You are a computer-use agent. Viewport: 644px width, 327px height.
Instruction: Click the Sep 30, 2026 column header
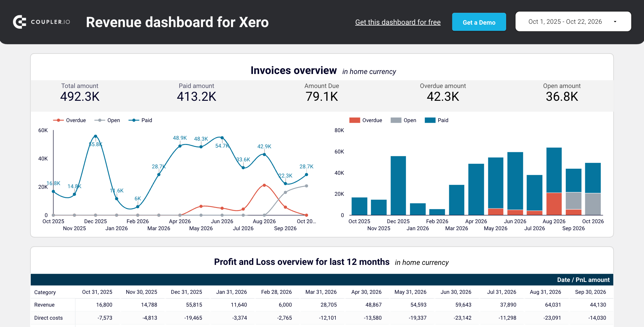590,292
